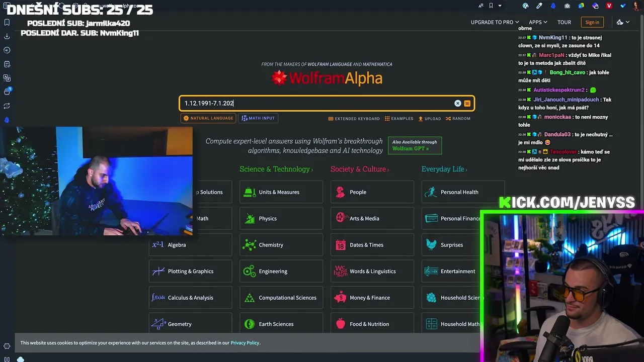
Task: Open the Household Math topic
Action: tap(451, 324)
